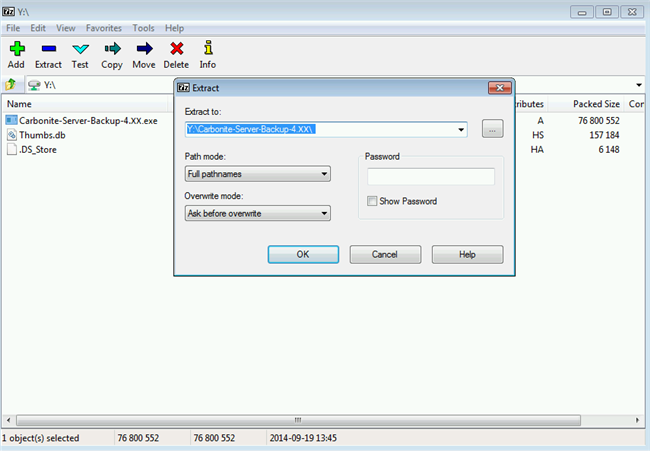Open the main address bar dropdown arrow
This screenshot has width=650, height=451.
tap(639, 85)
